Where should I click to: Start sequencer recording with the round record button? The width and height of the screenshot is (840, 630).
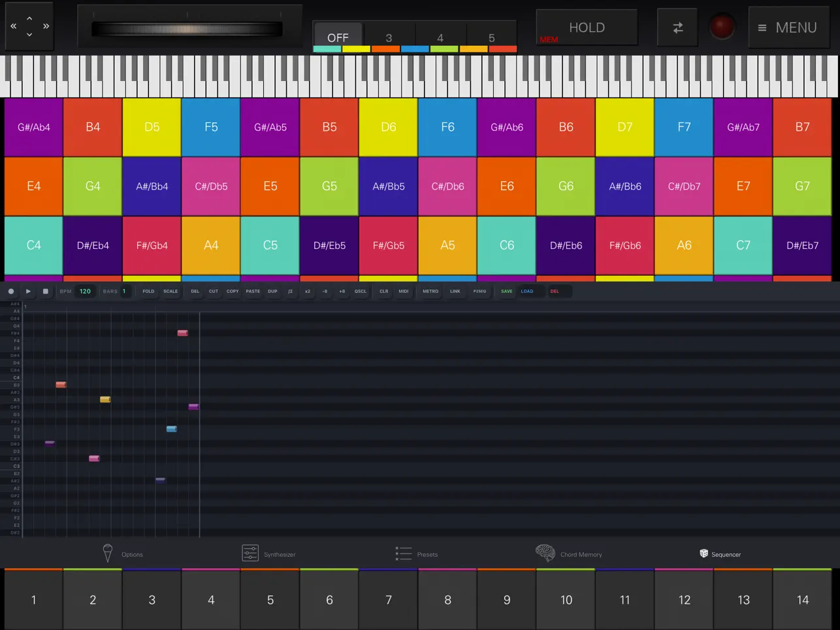point(11,291)
